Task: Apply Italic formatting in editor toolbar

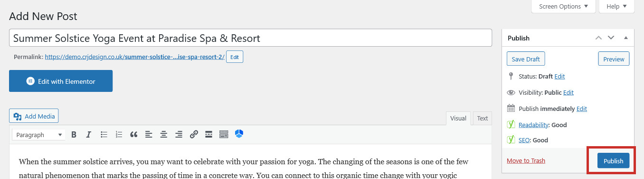Action: (x=88, y=135)
